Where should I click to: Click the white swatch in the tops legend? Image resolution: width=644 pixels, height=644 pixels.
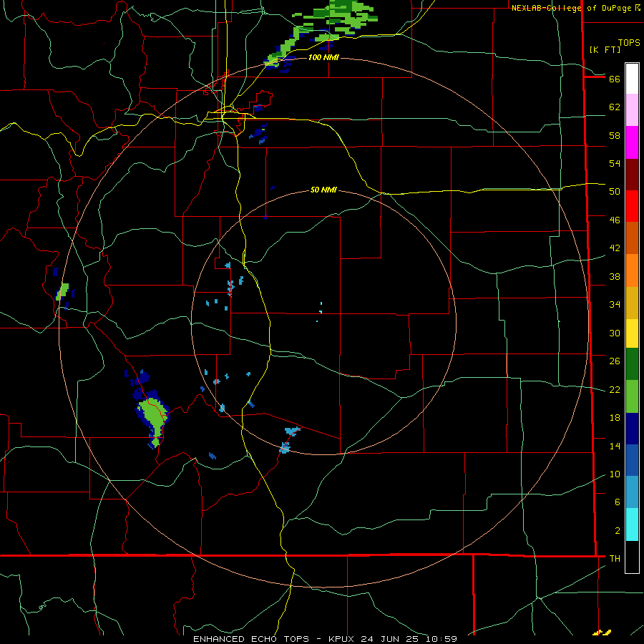tap(632, 79)
